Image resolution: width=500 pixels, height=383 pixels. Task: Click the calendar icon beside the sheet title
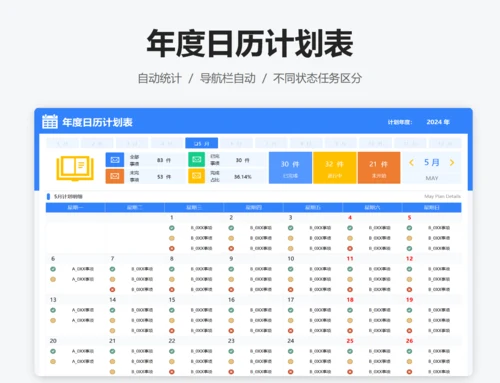(50, 122)
